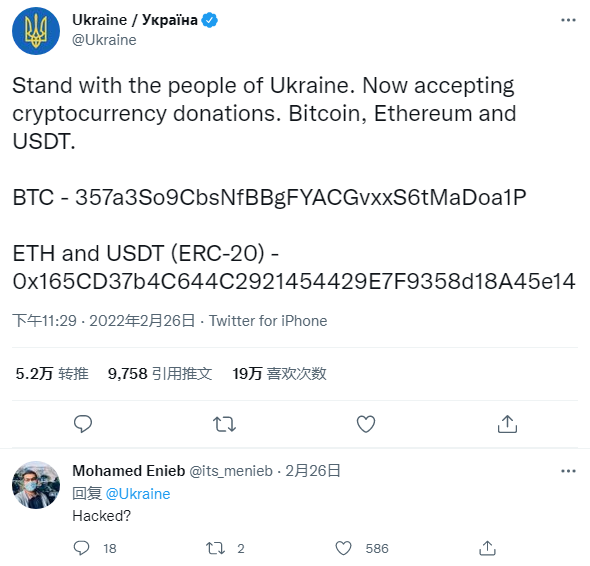Screen dimensions: 590x566
Task: View the 19万 likes list
Action: pyautogui.click(x=279, y=374)
